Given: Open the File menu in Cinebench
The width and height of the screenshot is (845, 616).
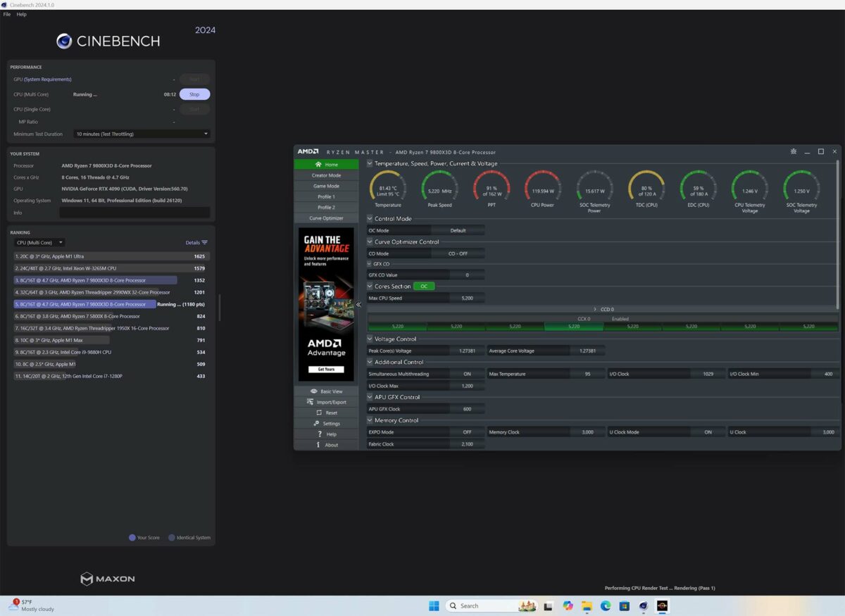Looking at the screenshot, I should (6, 13).
